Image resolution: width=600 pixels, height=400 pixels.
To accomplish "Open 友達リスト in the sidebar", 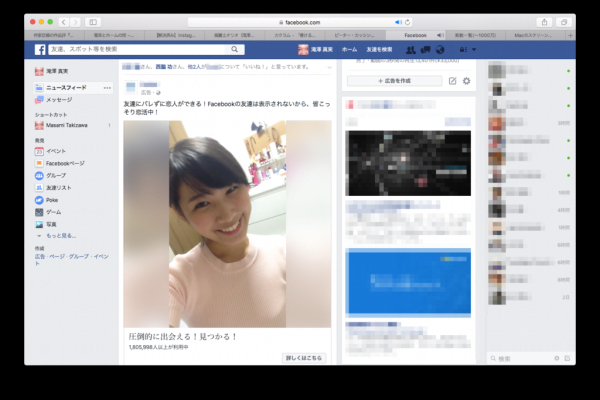I will pyautogui.click(x=39, y=188).
